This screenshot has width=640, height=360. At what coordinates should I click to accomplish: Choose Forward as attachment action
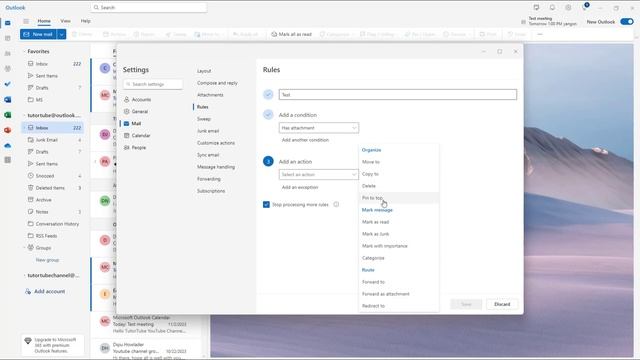coord(398,294)
